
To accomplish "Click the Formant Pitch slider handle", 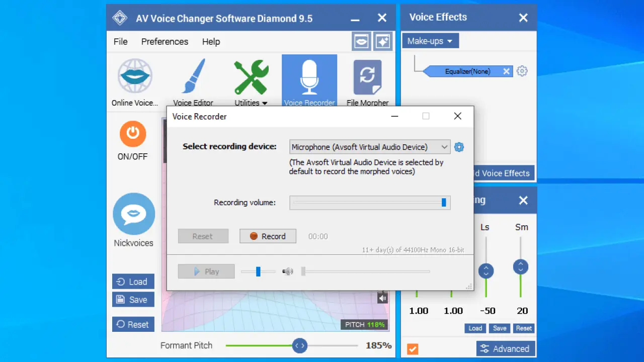I will pos(300,345).
